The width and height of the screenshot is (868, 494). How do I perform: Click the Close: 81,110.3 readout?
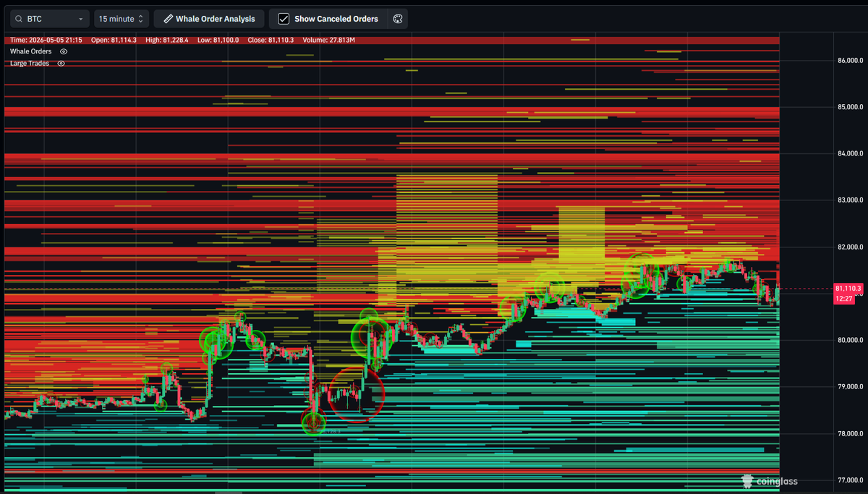pos(271,41)
